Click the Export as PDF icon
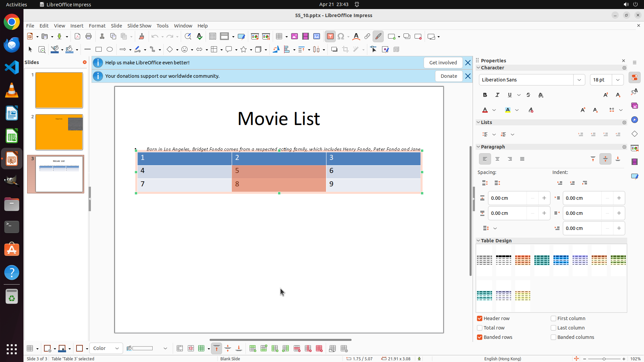The height and width of the screenshot is (362, 644). coord(77,37)
